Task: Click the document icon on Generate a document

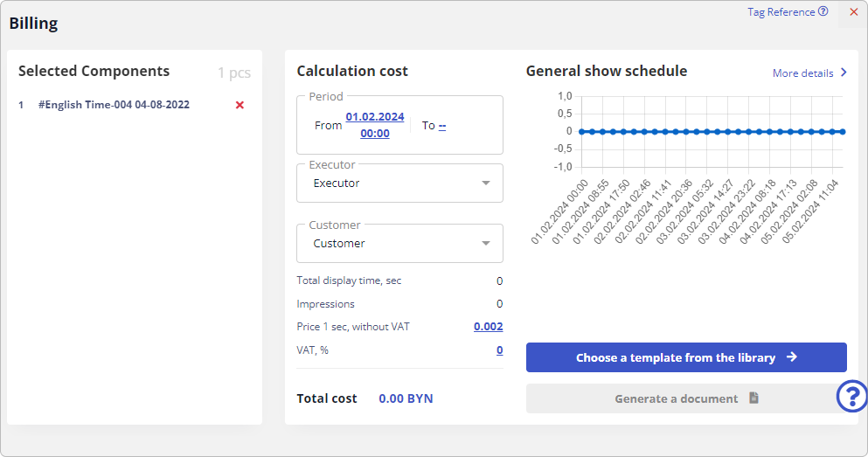Action: [x=753, y=398]
